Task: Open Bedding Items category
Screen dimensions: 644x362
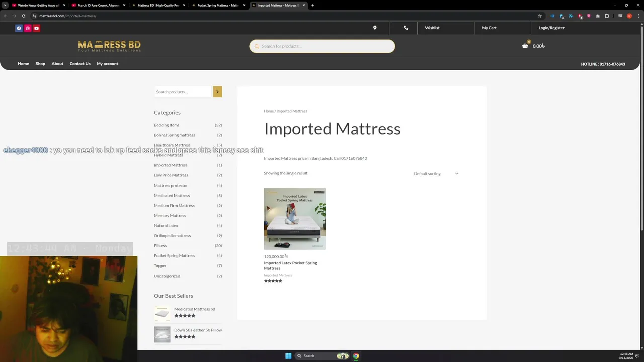Action: pos(167,125)
